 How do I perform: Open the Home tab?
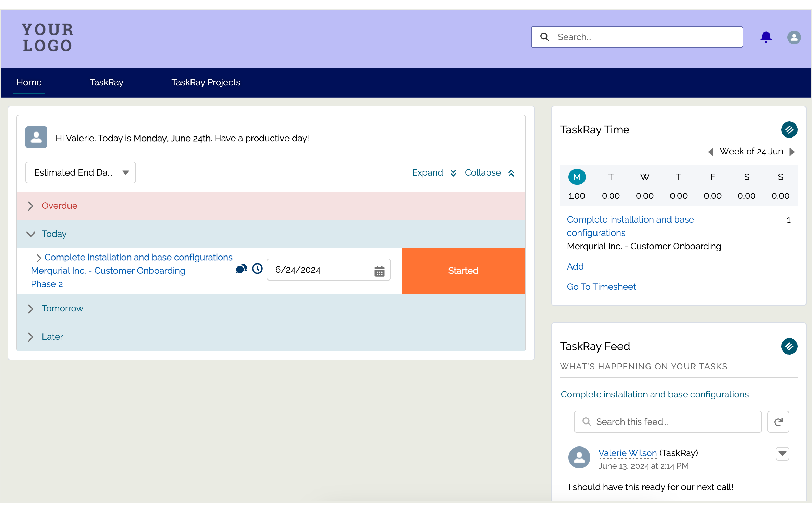point(29,82)
